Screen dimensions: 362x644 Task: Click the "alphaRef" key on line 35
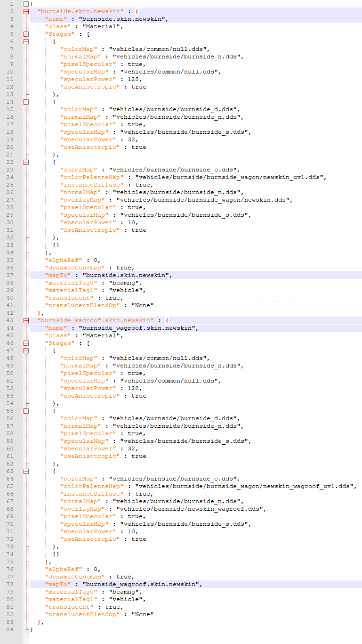[x=64, y=260]
